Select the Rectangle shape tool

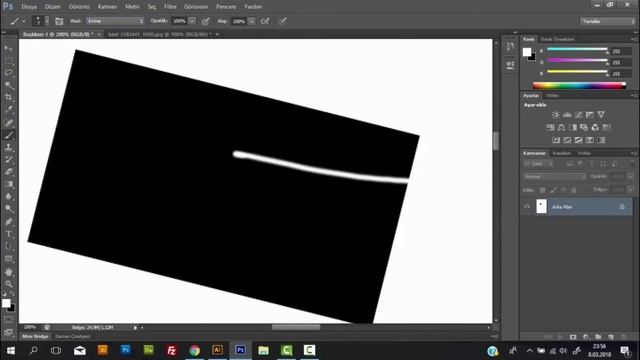(9, 259)
